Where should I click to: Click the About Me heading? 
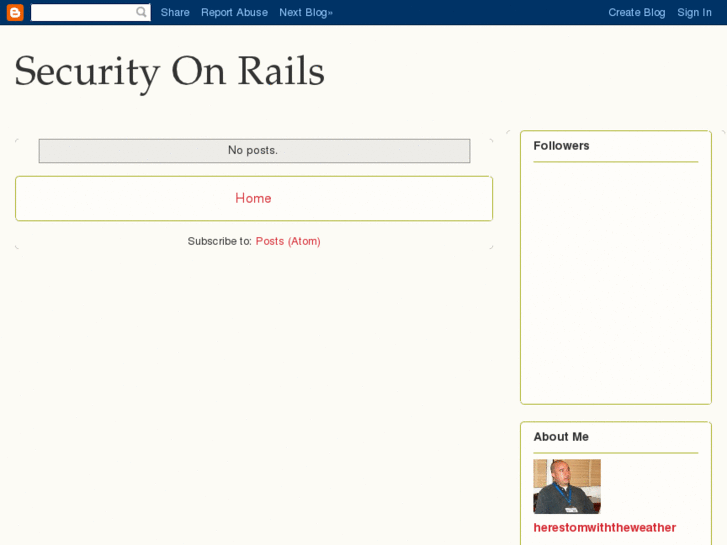(x=561, y=436)
